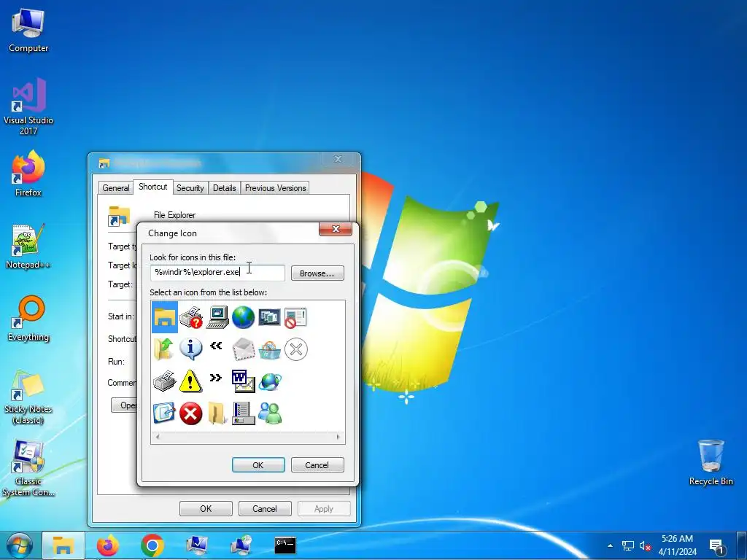Click the taskbar clock showing 5:26 AM
Image resolution: width=747 pixels, height=560 pixels.
[678, 545]
